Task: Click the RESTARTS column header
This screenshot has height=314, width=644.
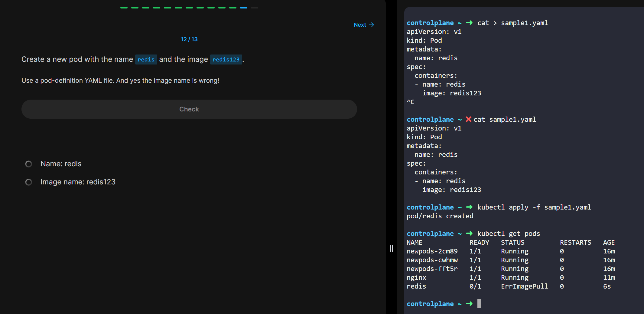Action: click(575, 243)
